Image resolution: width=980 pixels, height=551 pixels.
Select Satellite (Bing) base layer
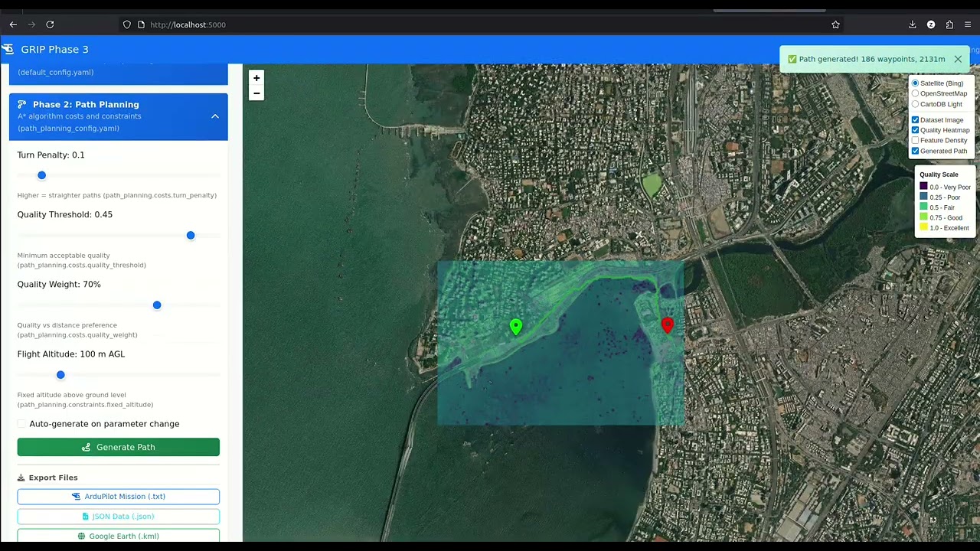click(x=915, y=83)
